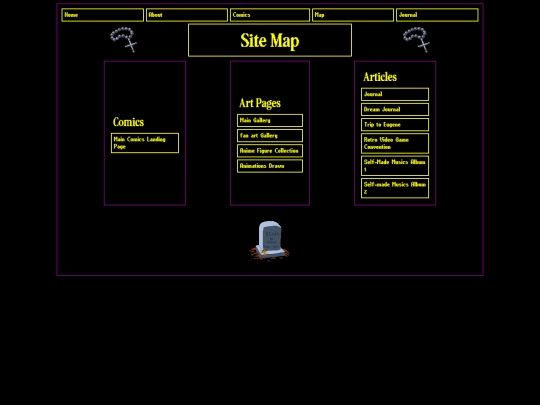
Task: Go to the About page in top nav
Action: point(187,15)
